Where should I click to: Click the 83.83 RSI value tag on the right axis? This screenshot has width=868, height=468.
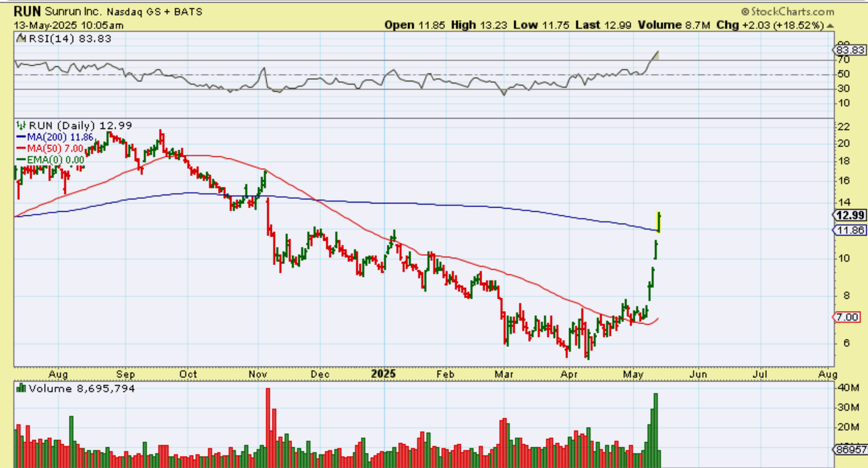(x=850, y=50)
